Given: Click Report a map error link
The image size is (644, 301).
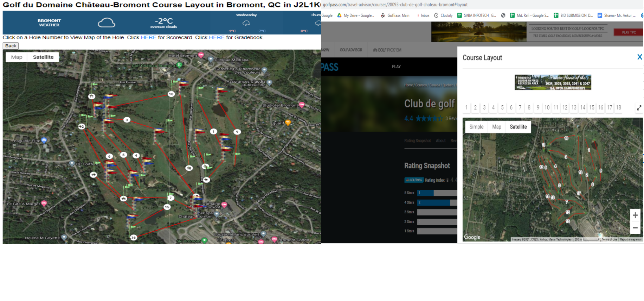Looking at the screenshot, I should (631, 239).
